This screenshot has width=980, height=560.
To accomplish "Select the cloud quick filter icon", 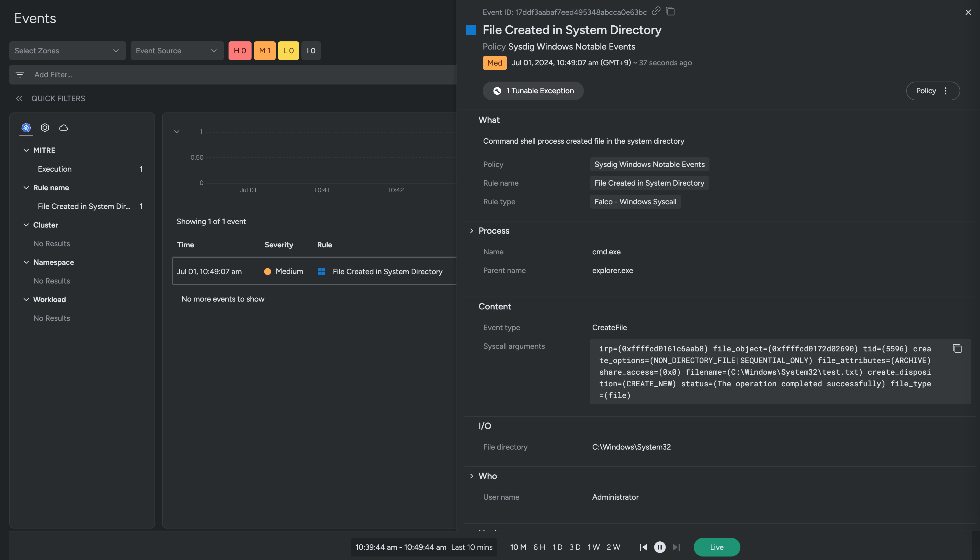I will tap(64, 127).
